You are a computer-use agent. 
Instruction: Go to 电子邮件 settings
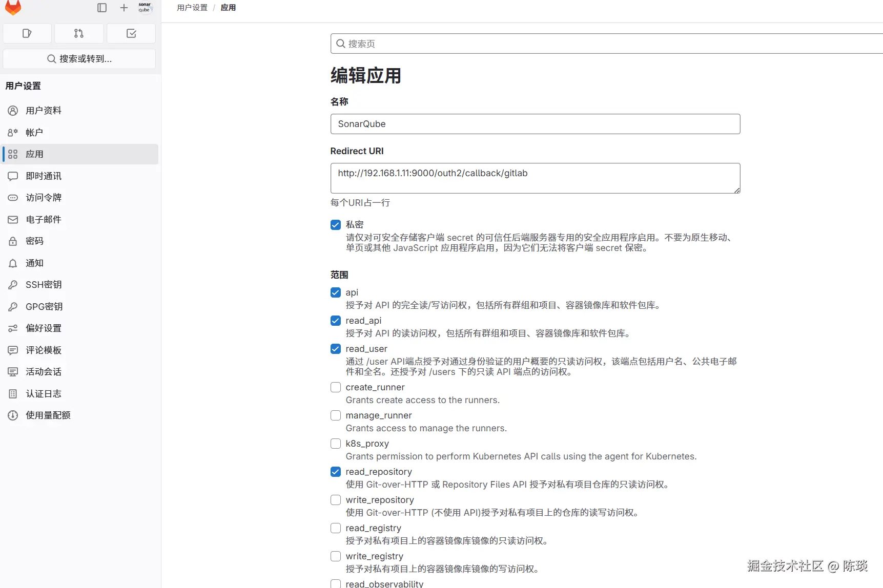[x=80, y=220]
